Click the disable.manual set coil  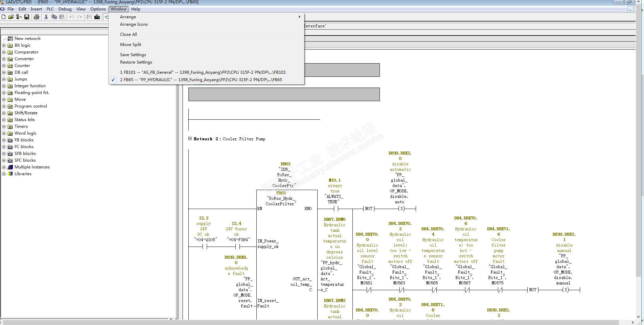click(566, 290)
